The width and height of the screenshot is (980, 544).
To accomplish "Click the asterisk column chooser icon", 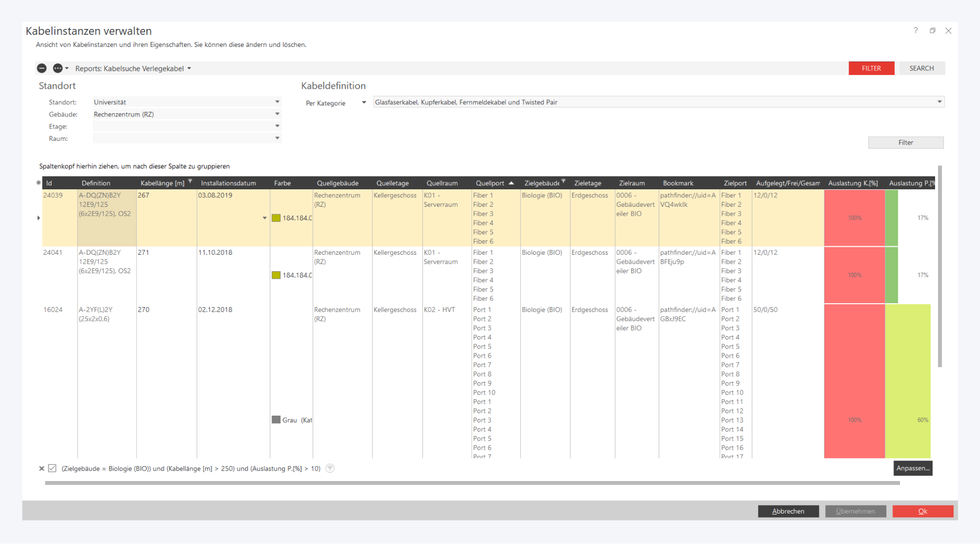I will coord(38,183).
